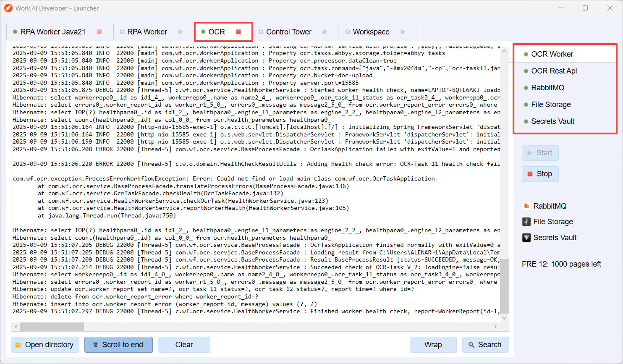Select OCR Worker in the service list
This screenshot has width=623, height=364.
point(565,54)
